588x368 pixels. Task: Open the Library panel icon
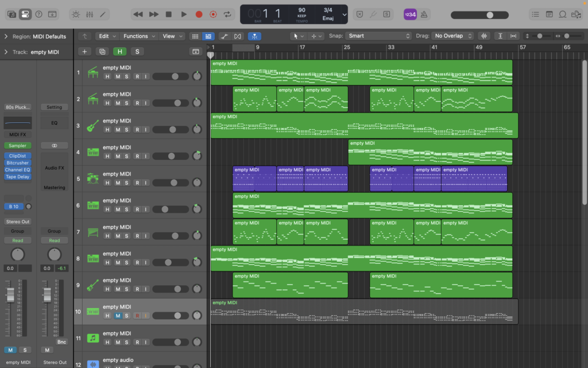(x=11, y=14)
